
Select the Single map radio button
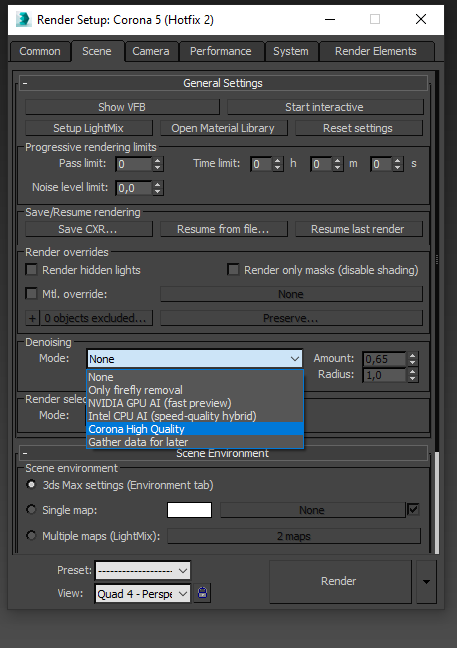31,510
